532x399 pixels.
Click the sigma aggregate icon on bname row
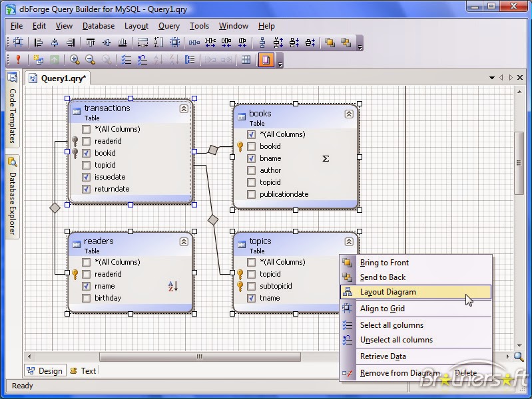pos(326,158)
